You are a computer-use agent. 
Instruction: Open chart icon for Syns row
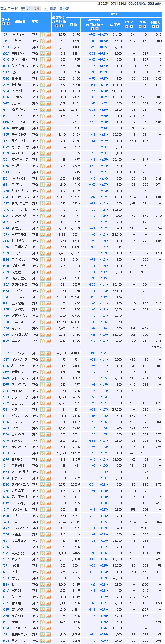pos(48,47)
